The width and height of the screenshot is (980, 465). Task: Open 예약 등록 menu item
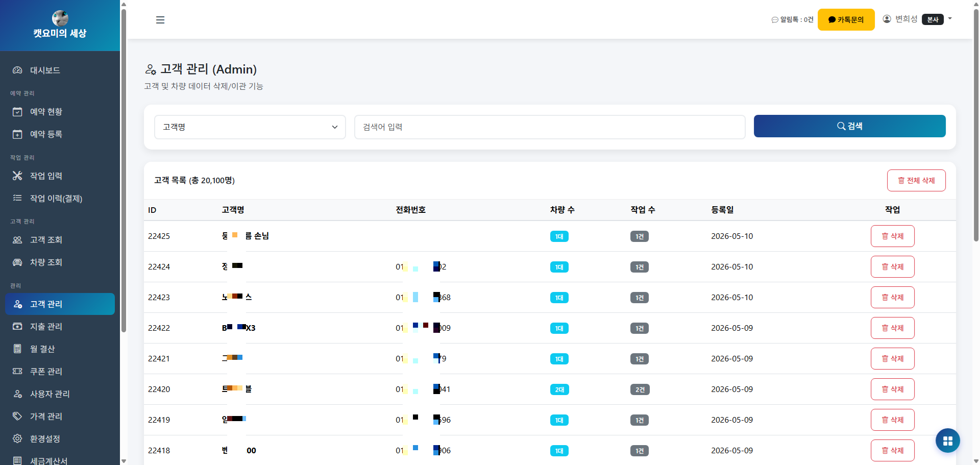point(60,134)
